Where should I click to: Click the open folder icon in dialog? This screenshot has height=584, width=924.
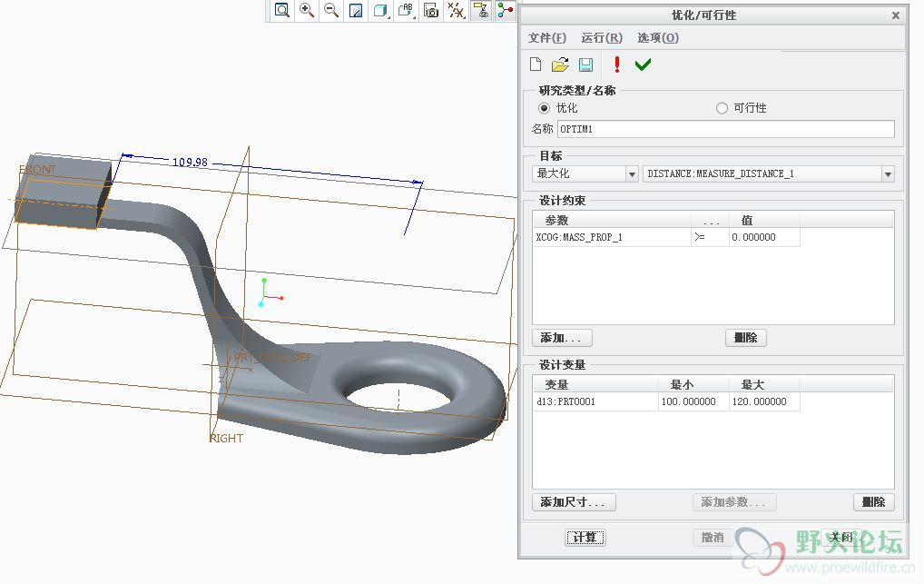tap(560, 64)
